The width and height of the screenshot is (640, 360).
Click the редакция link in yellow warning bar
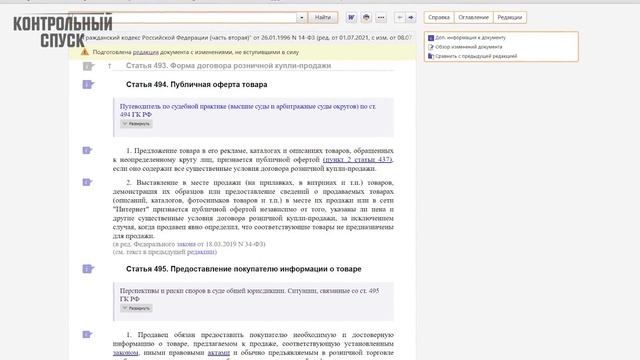(145, 52)
